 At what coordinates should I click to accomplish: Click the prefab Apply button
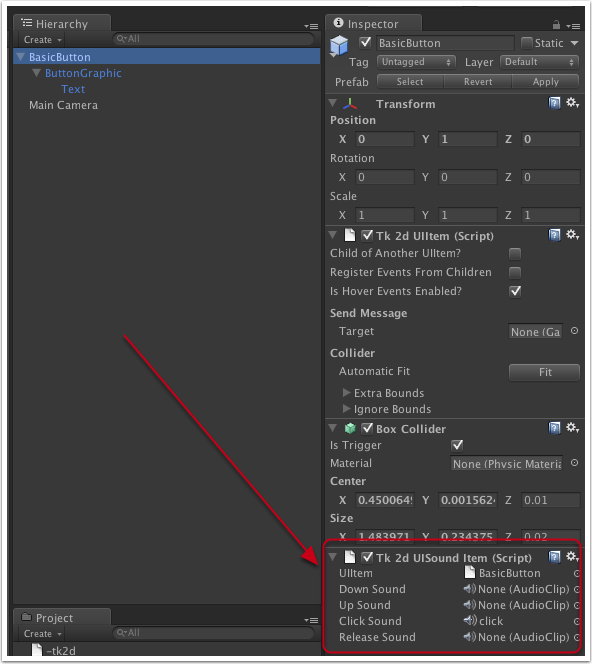tap(545, 82)
